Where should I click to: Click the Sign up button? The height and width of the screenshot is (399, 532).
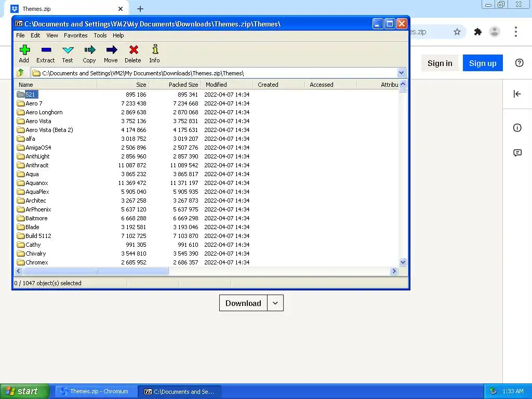[x=483, y=63]
